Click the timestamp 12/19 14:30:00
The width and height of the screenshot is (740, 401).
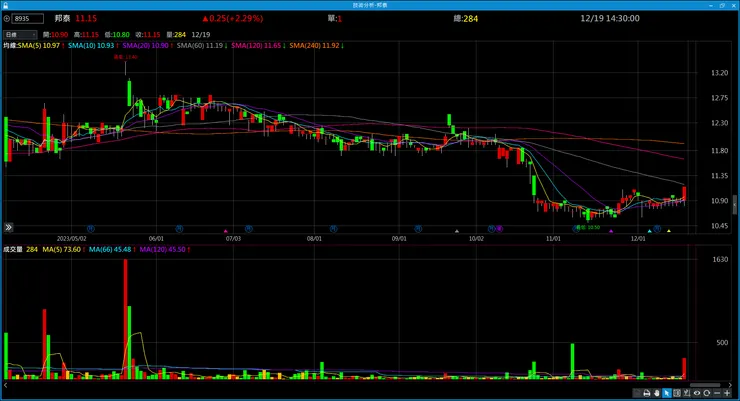tap(610, 18)
